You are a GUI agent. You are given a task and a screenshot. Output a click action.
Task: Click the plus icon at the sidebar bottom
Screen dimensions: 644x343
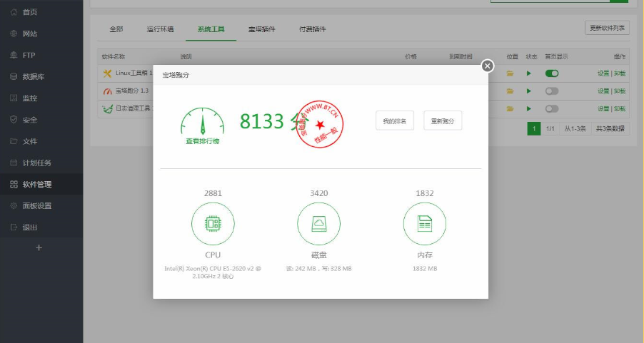39,247
